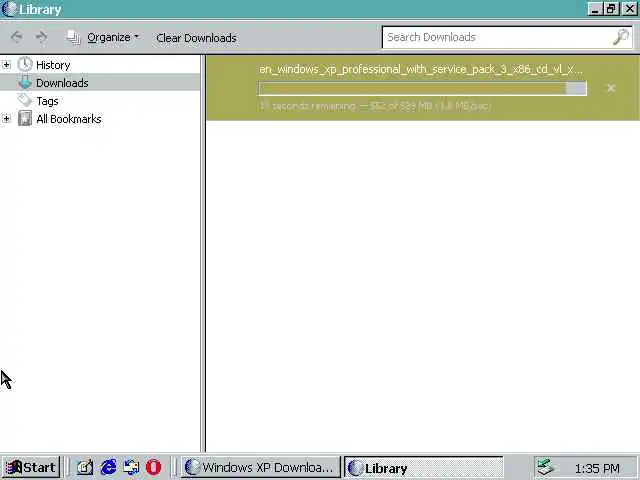Go forward with the Library forward arrow
The image size is (640, 480).
pos(41,37)
